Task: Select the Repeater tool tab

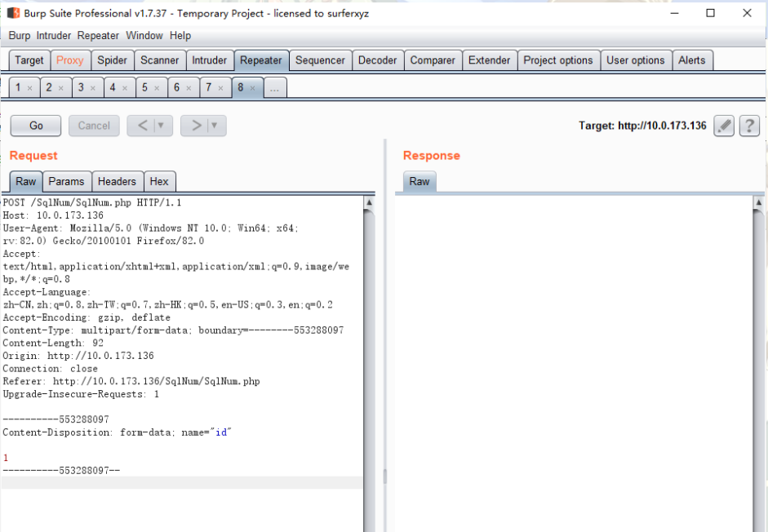Action: (x=261, y=60)
